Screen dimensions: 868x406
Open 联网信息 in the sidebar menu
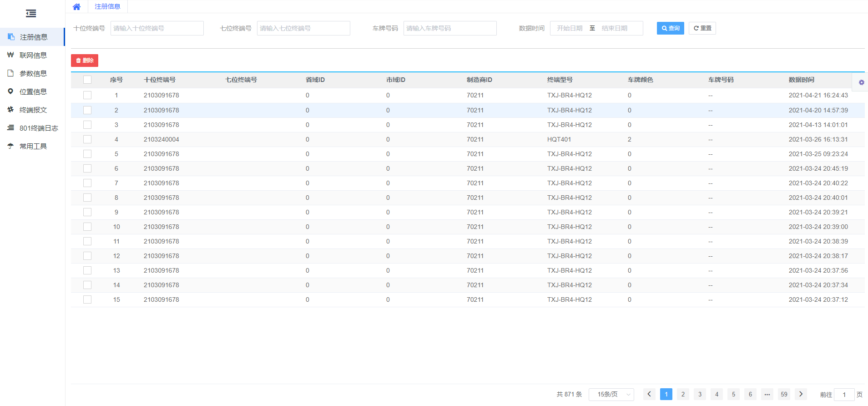32,55
